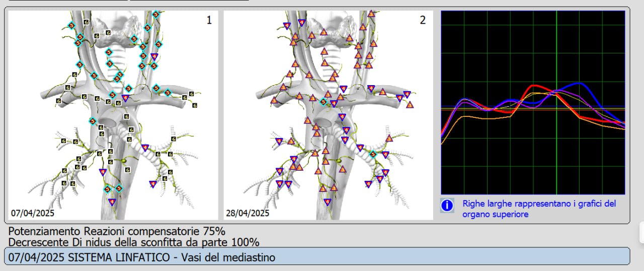Image resolution: width=644 pixels, height=271 pixels.
Task: Click bottommost level-4 triangle marker in image 2
Action: (x=328, y=202)
